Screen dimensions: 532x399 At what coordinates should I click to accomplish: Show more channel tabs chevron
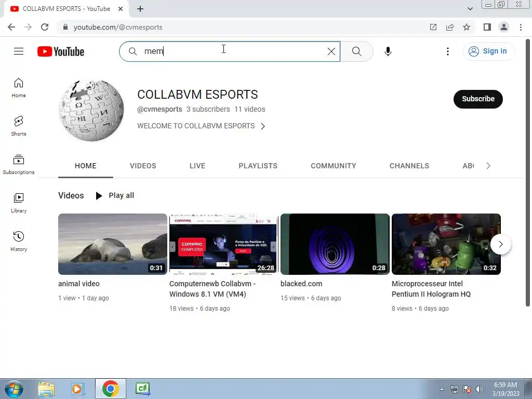(x=488, y=166)
